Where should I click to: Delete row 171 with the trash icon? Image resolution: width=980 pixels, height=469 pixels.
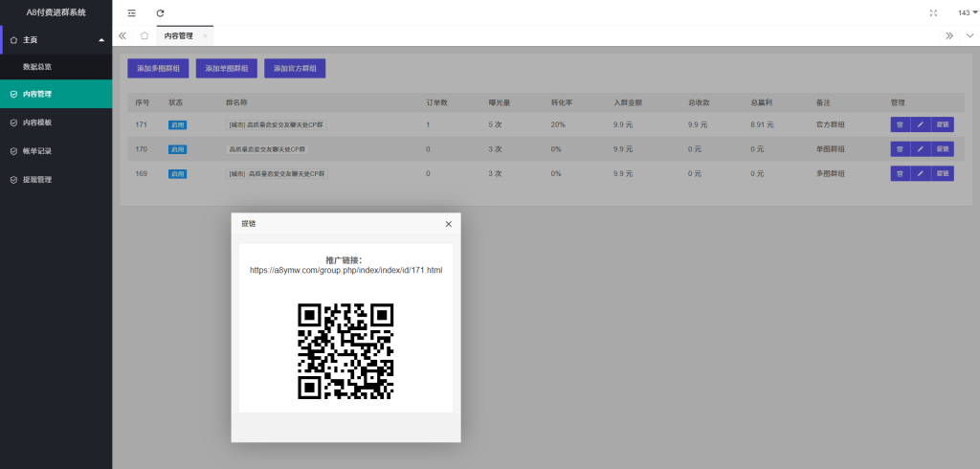900,124
